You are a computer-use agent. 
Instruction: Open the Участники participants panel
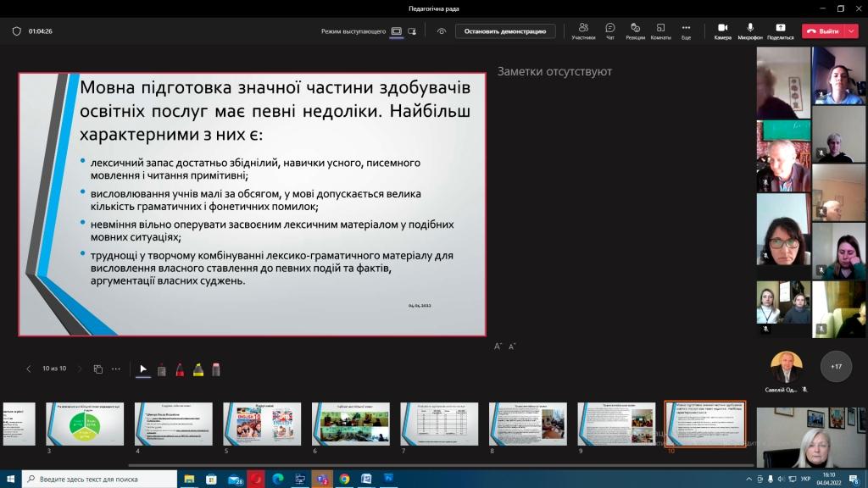583,30
